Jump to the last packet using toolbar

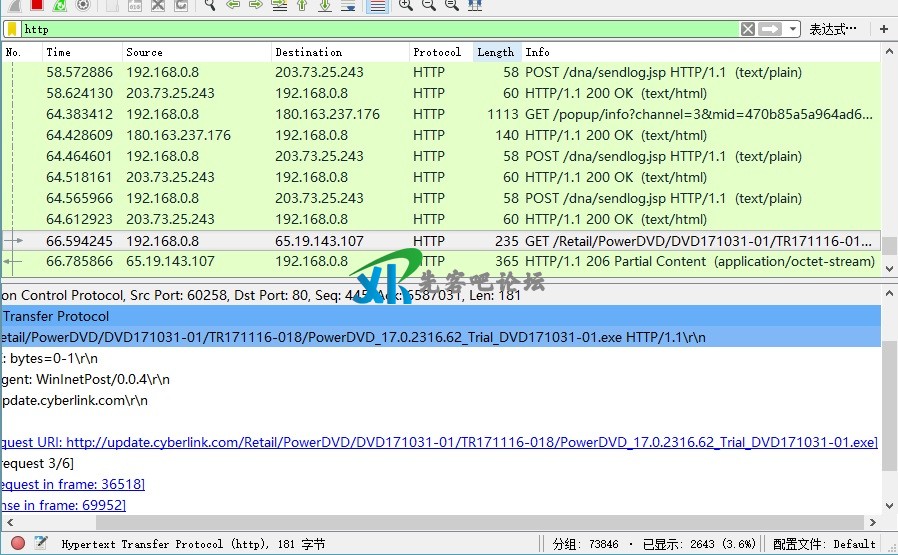325,5
